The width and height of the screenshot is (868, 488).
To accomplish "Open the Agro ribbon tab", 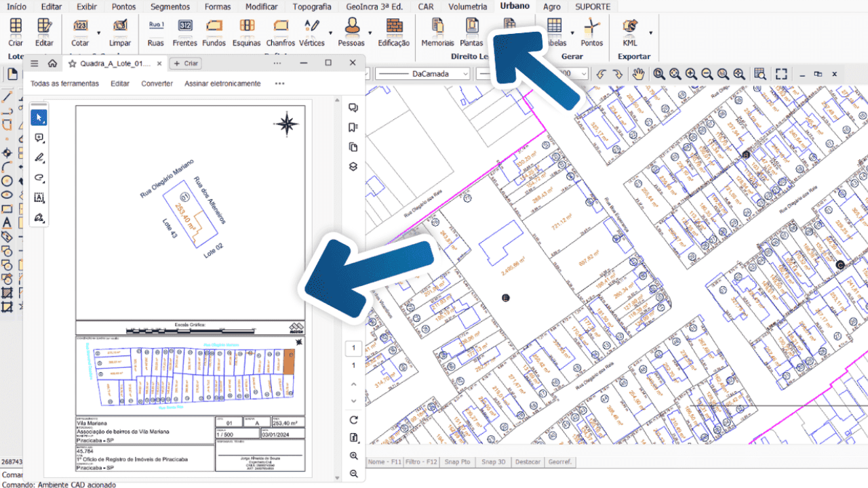I will pos(552,7).
